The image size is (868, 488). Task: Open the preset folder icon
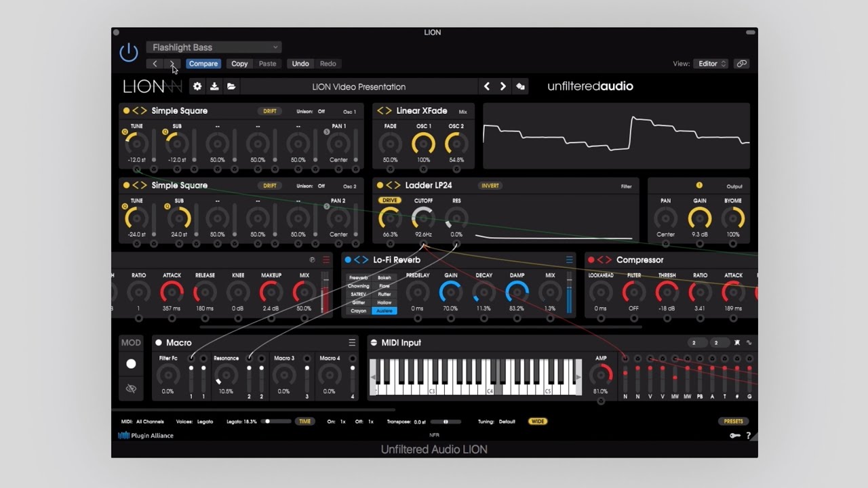click(x=231, y=86)
